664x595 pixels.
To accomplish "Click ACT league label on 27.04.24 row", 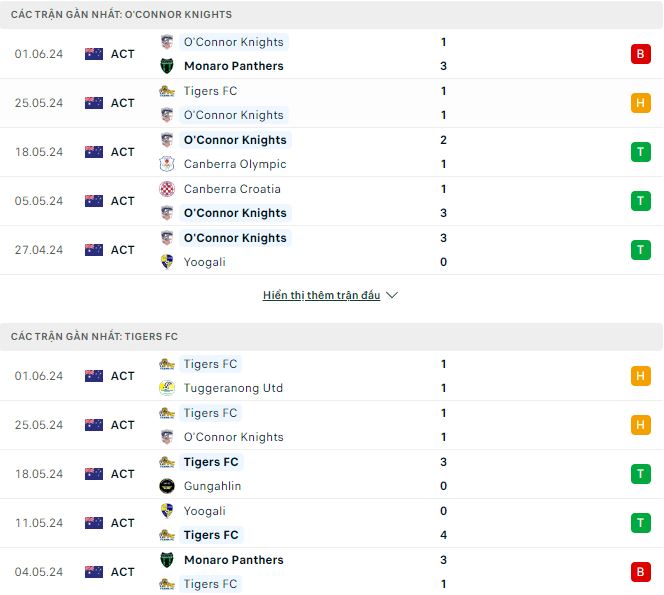I will point(122,250).
